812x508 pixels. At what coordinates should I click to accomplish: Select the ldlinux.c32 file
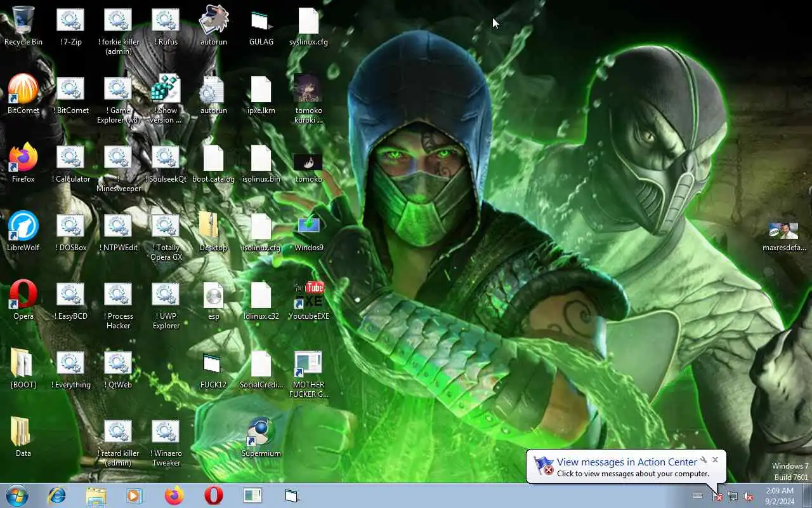coord(261,300)
